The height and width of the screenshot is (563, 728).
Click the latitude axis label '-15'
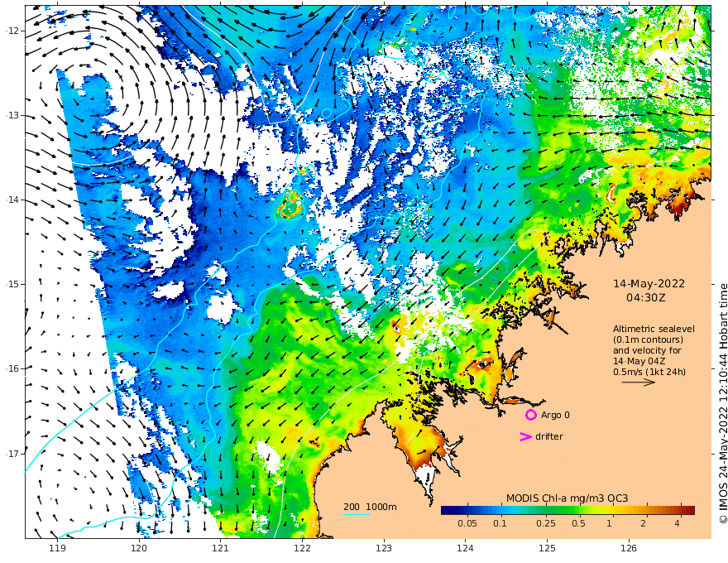pyautogui.click(x=12, y=284)
